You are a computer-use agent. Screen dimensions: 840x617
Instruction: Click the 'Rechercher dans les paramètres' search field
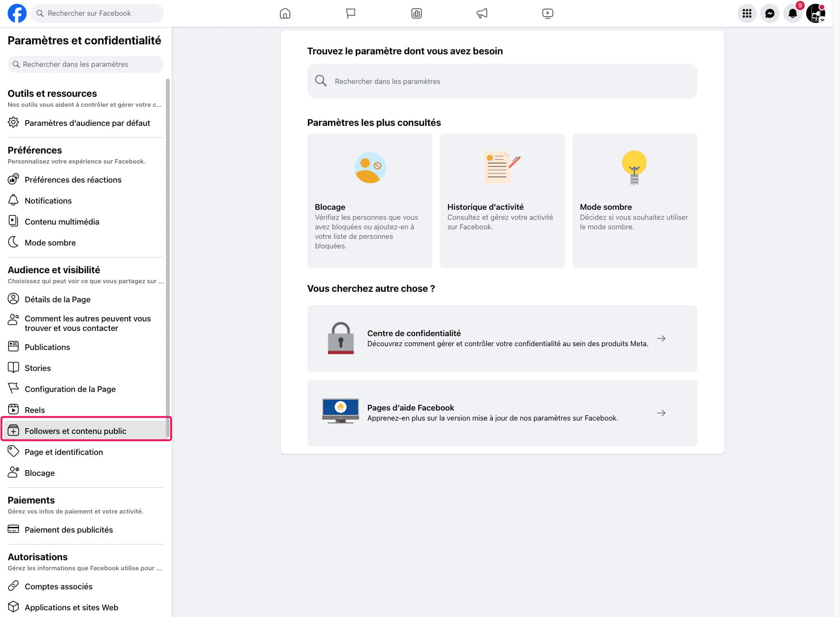(502, 81)
